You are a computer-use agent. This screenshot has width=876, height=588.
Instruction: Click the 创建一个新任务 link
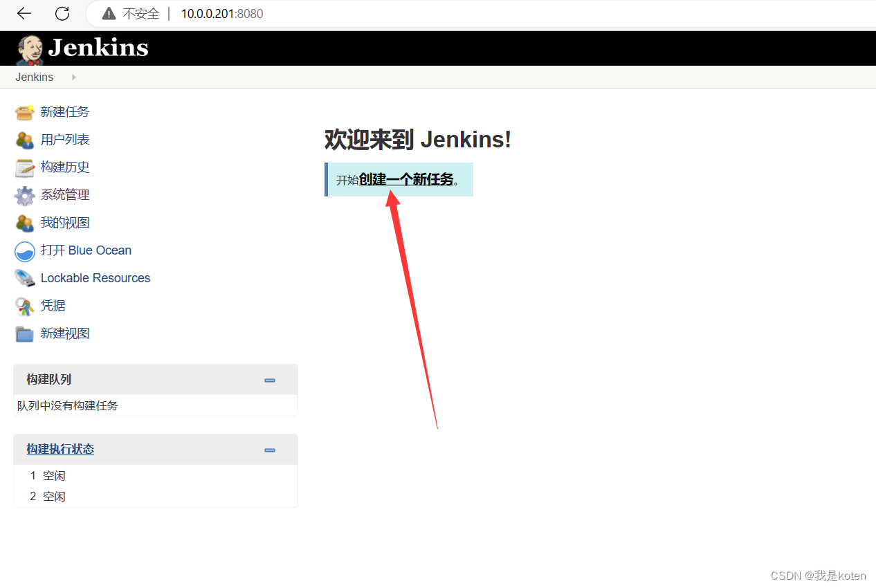point(406,180)
